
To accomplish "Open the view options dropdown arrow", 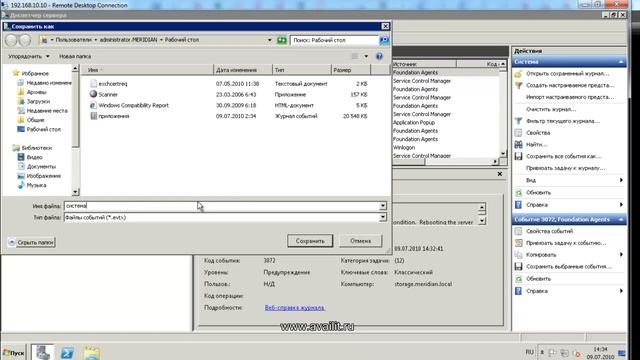I will tap(366, 56).
